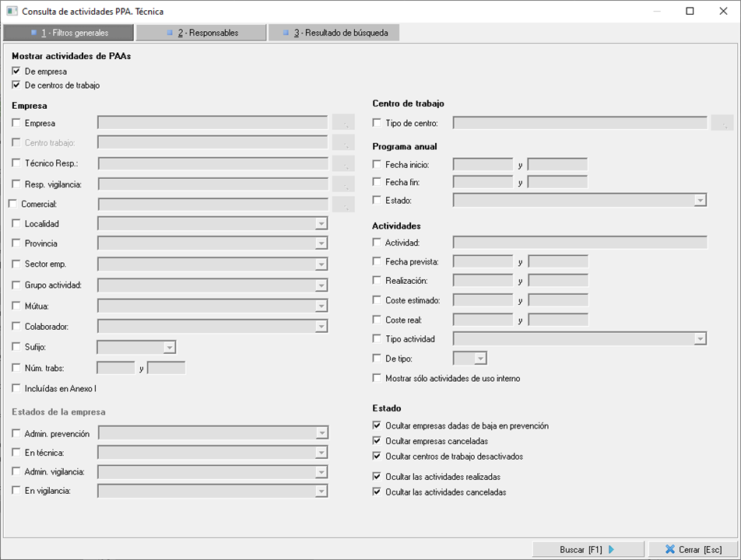Screen dimensions: 741x560
Task: Click lookup button next to Técnico Resp. field
Action: pyautogui.click(x=343, y=163)
